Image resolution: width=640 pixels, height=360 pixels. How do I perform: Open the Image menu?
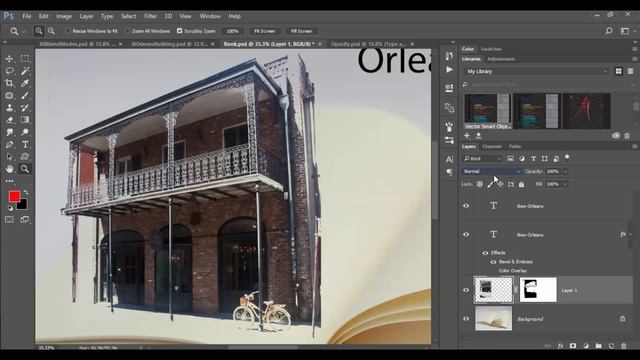coord(64,16)
